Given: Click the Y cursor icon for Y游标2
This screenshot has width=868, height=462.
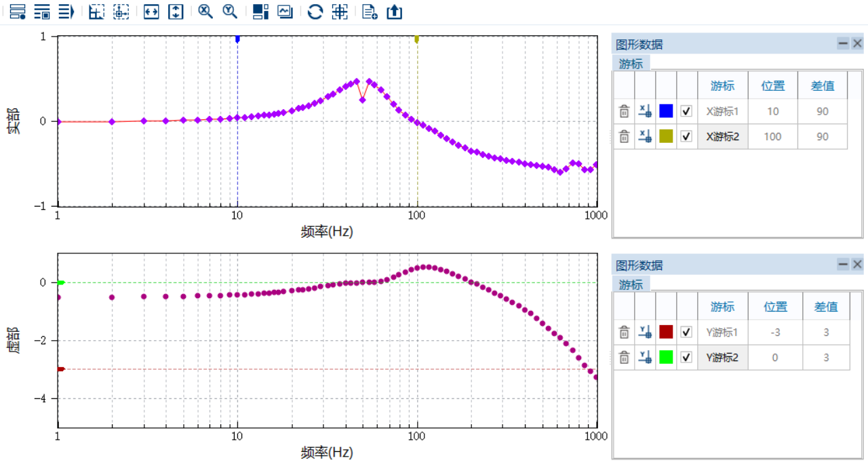Looking at the screenshot, I should point(644,357).
